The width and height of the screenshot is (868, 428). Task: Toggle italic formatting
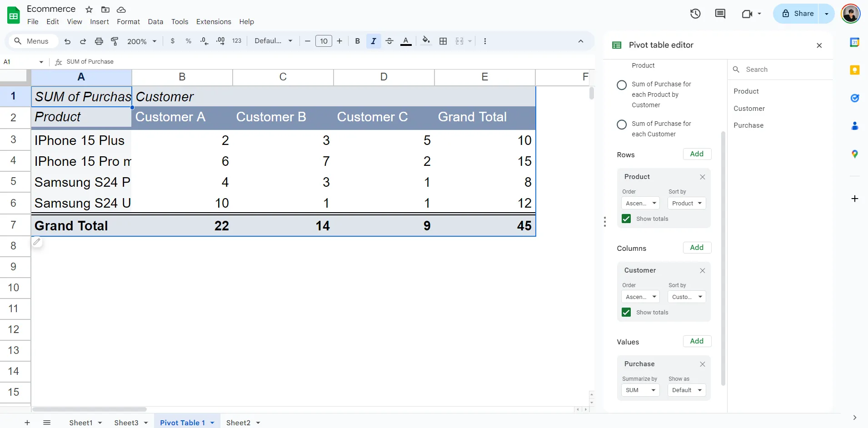[x=374, y=41]
